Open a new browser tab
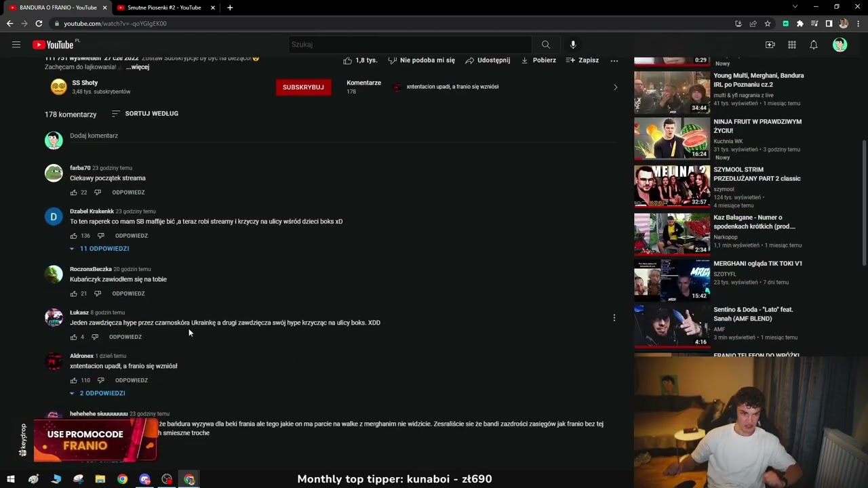 pyautogui.click(x=230, y=7)
